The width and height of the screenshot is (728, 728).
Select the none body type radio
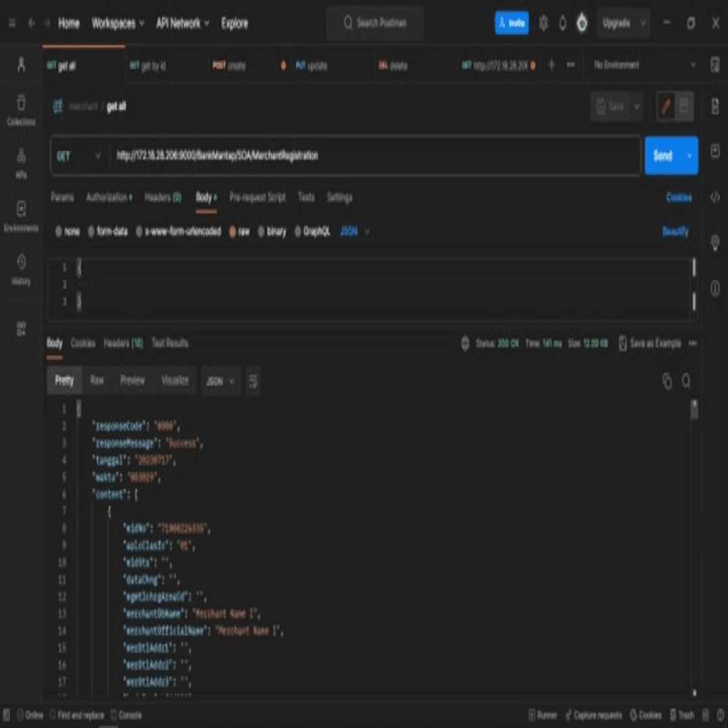[59, 232]
